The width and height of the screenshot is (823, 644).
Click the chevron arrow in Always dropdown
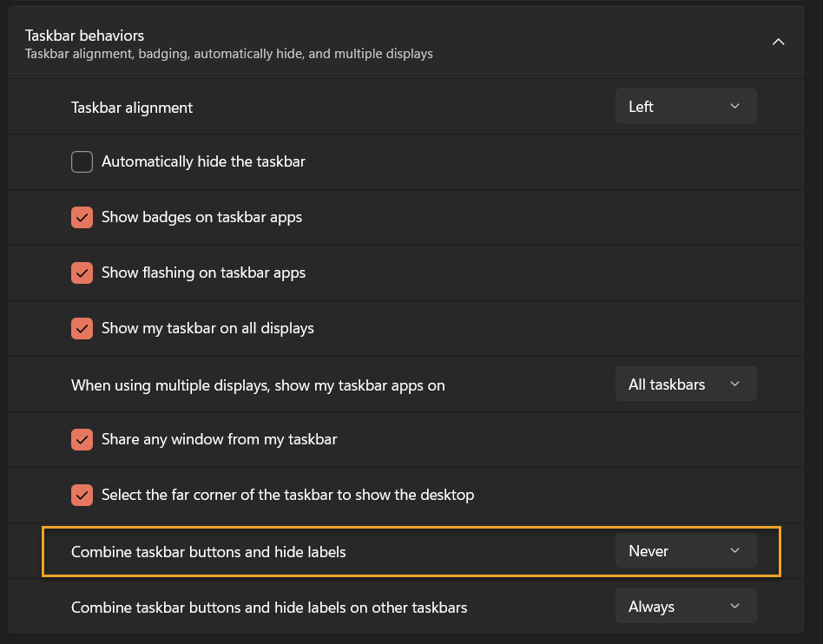734,607
